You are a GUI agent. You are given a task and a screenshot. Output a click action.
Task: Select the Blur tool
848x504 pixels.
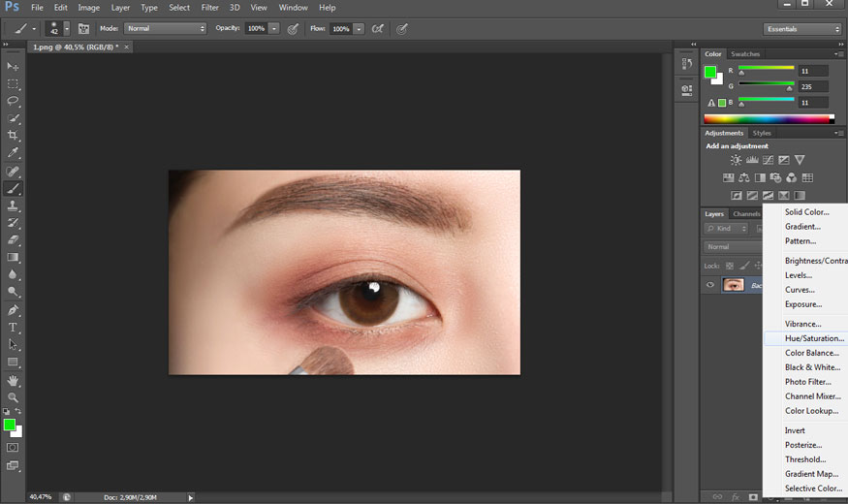click(13, 274)
